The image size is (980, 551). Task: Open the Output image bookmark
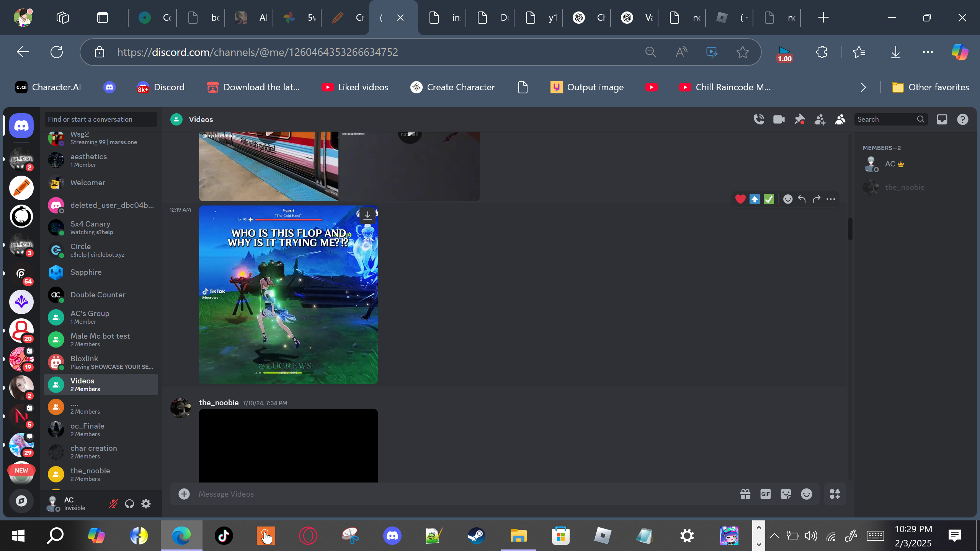click(587, 87)
